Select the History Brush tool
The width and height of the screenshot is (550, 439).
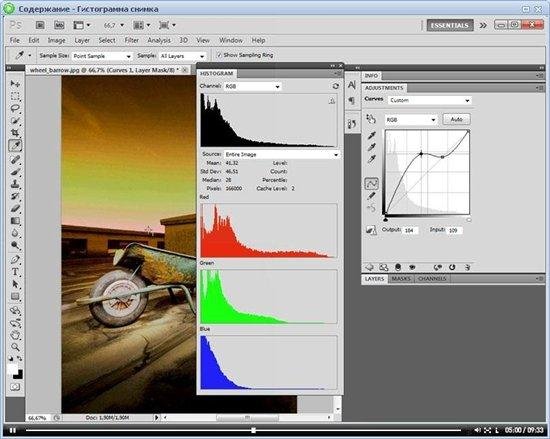15,196
